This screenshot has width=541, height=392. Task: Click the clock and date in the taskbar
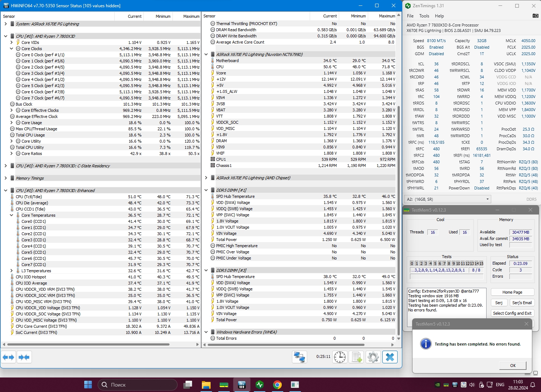[x=518, y=385]
